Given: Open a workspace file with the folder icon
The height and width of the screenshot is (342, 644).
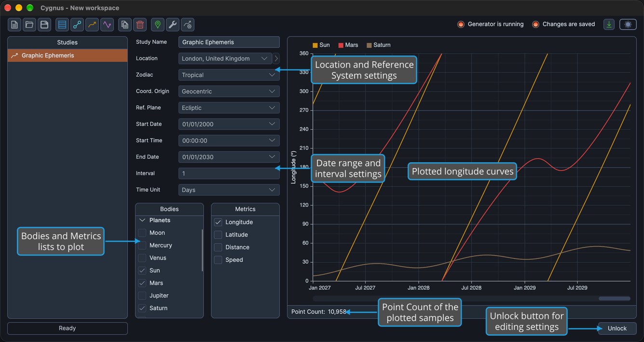Looking at the screenshot, I should pyautogui.click(x=29, y=25).
